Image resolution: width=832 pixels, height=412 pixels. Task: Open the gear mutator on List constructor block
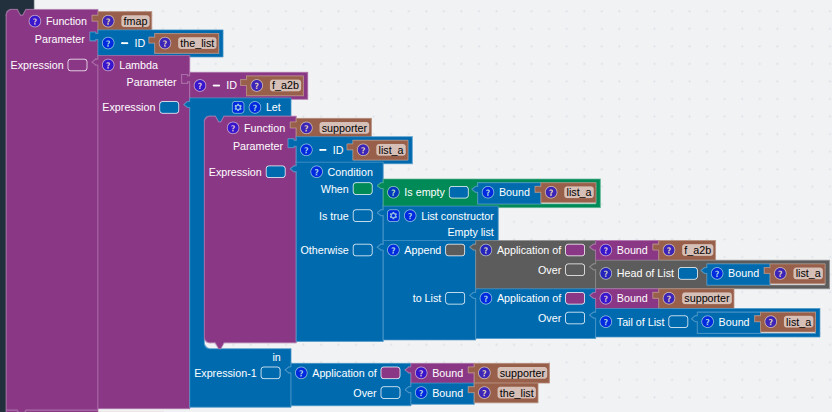tap(393, 216)
